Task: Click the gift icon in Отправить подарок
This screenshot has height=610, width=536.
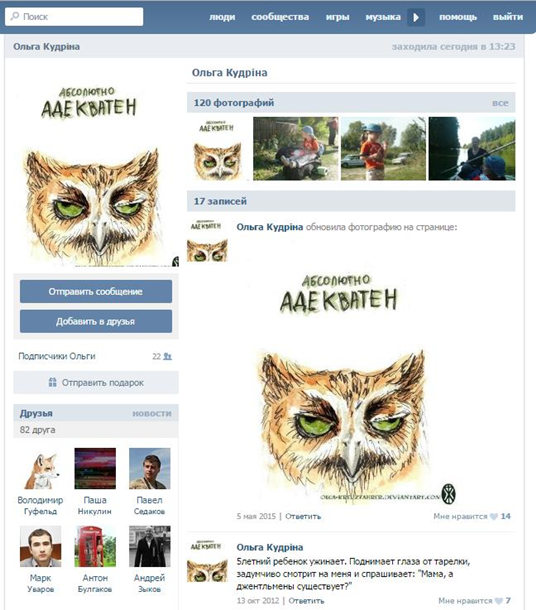Action: [53, 382]
